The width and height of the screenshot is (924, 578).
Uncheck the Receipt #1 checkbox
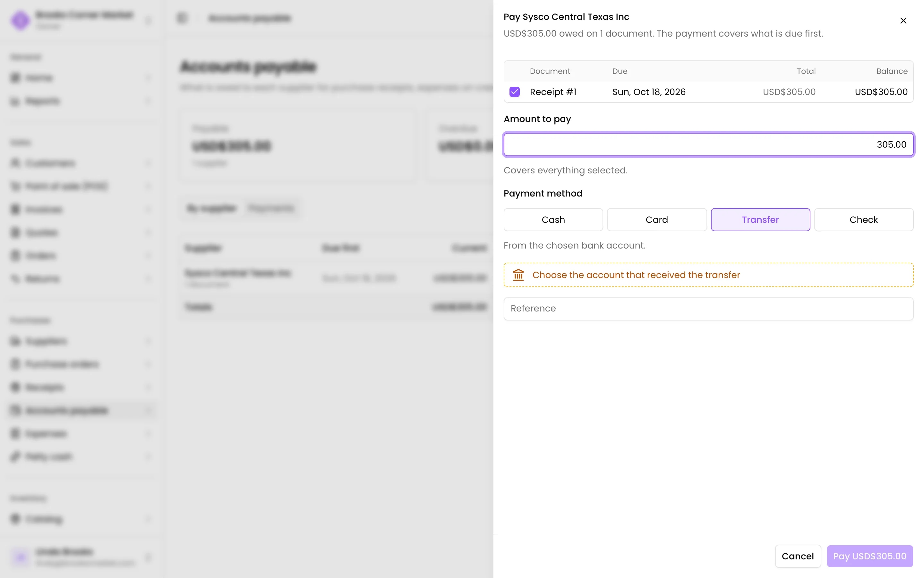[x=514, y=92]
